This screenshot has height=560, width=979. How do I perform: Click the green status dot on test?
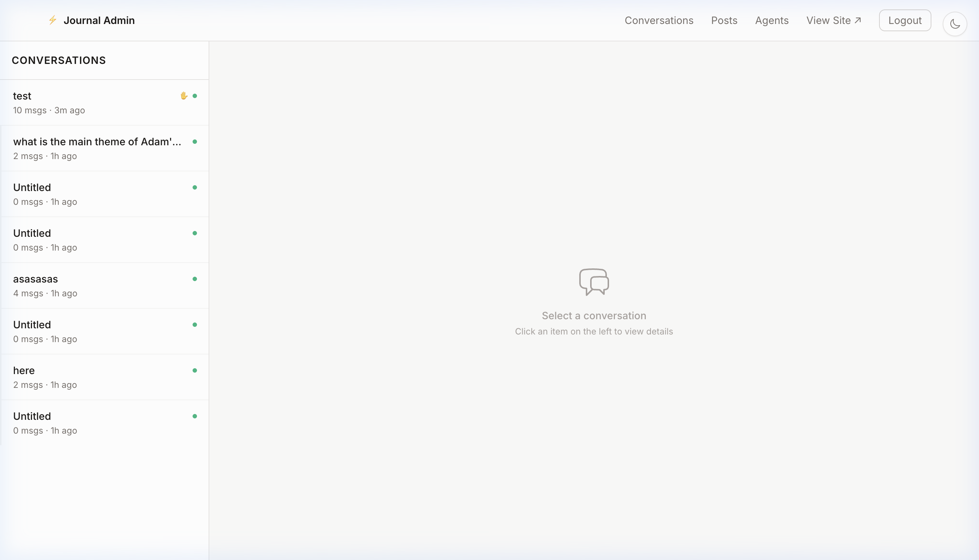(195, 96)
